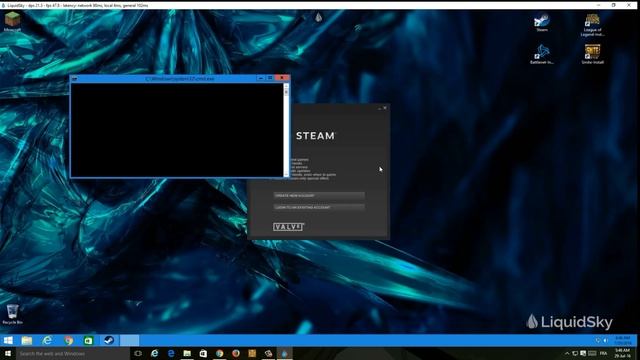
Task: Switch the FRA input language indicator
Action: (x=604, y=353)
